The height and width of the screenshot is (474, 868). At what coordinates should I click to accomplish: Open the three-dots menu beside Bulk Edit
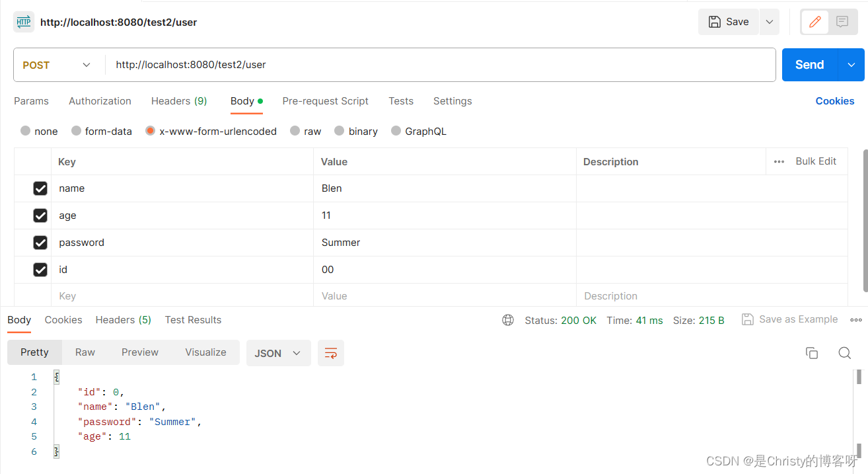[x=779, y=161]
